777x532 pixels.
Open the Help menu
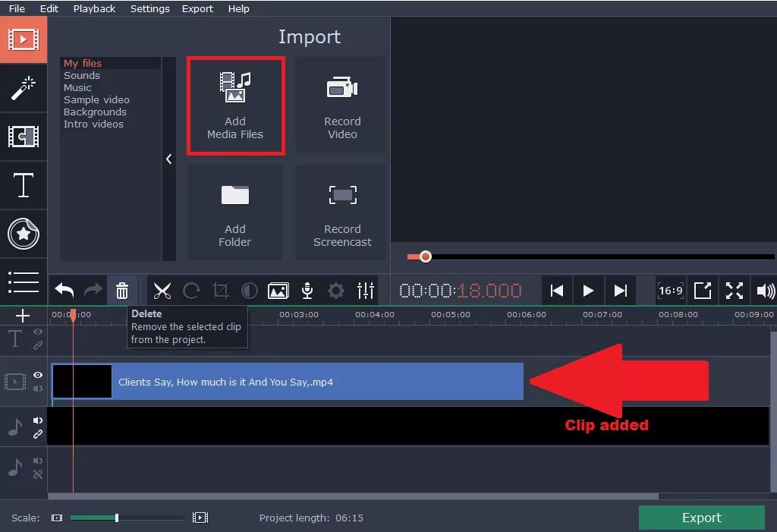(x=238, y=8)
